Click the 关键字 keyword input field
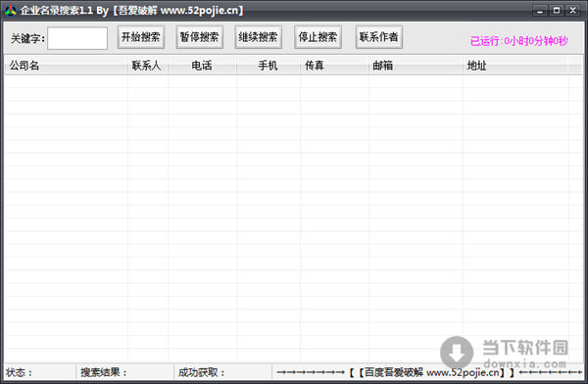This screenshot has width=588, height=384. point(77,38)
